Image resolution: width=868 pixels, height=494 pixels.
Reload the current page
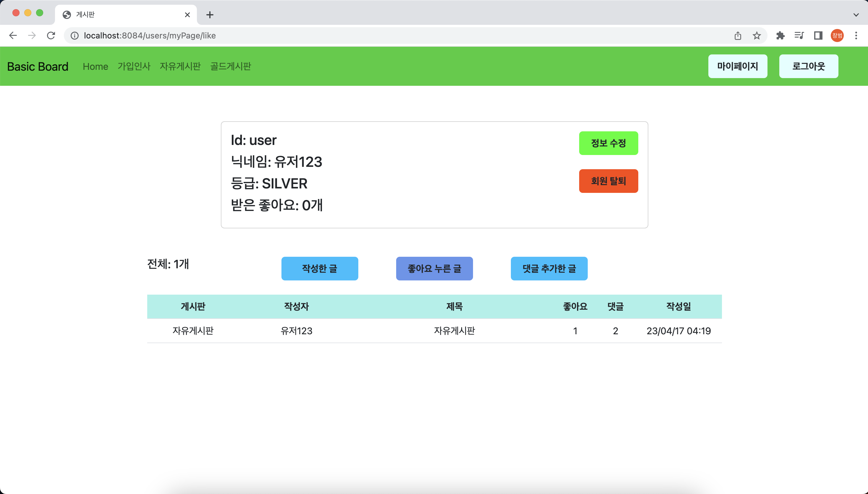pyautogui.click(x=51, y=35)
